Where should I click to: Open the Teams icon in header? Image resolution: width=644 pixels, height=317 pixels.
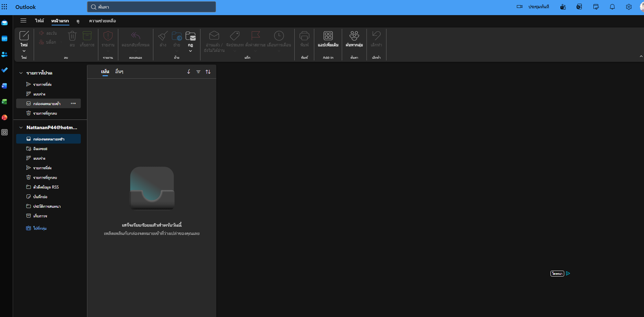(563, 7)
